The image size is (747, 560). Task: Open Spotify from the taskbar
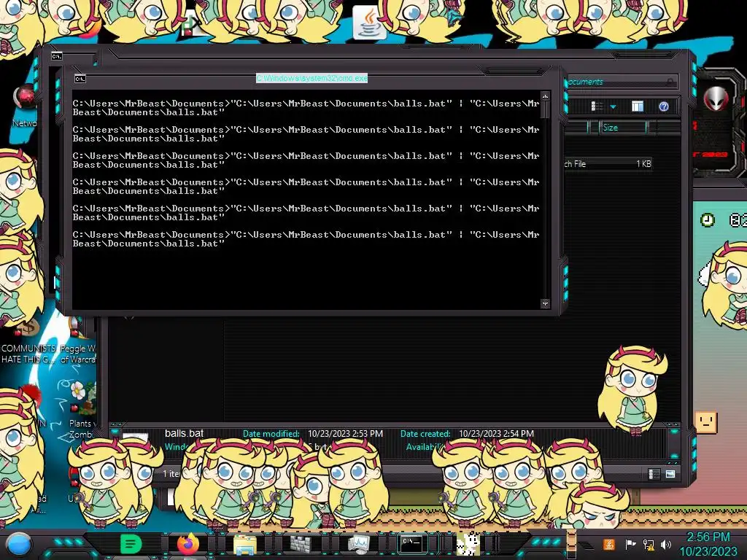click(131, 543)
